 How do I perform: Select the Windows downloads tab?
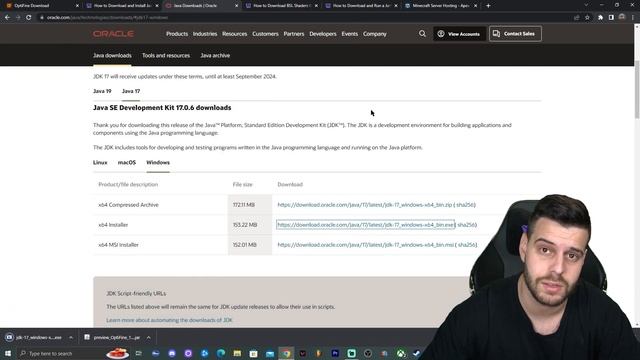158,162
